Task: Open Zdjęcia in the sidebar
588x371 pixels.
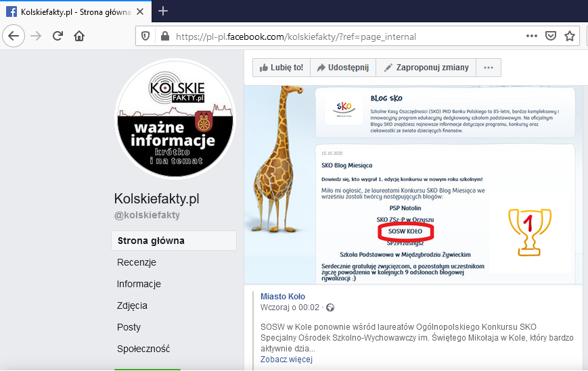Action: click(x=132, y=305)
